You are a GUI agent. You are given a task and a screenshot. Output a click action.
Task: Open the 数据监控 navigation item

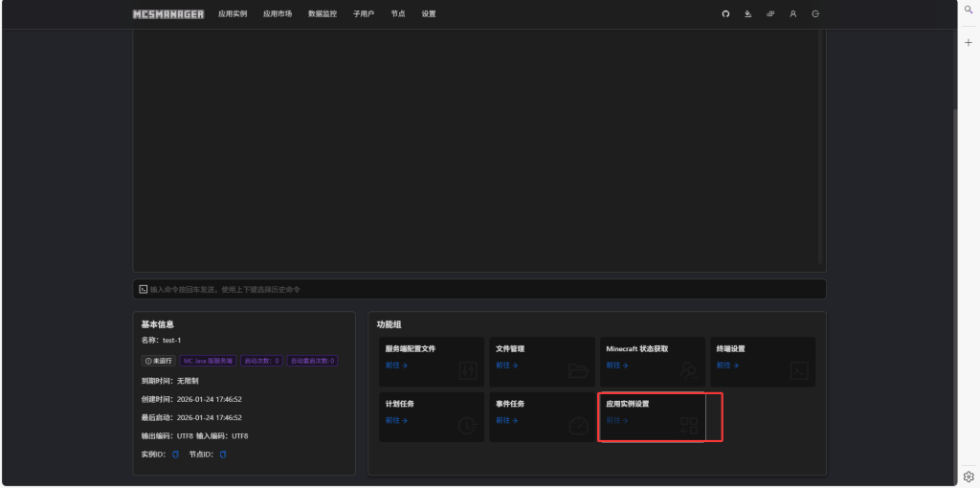click(323, 14)
